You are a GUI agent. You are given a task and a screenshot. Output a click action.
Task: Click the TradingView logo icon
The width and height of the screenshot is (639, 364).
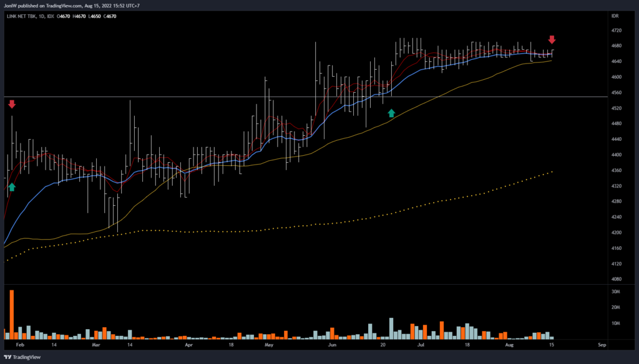[x=9, y=357]
